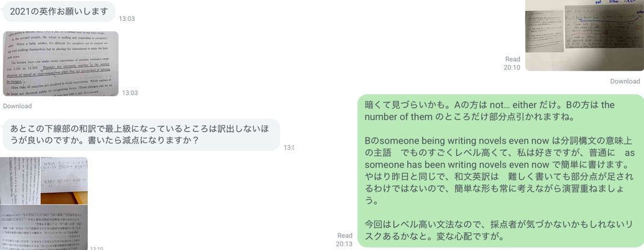
Task: Click Download under the handwritten notes photo
Action: (625, 81)
